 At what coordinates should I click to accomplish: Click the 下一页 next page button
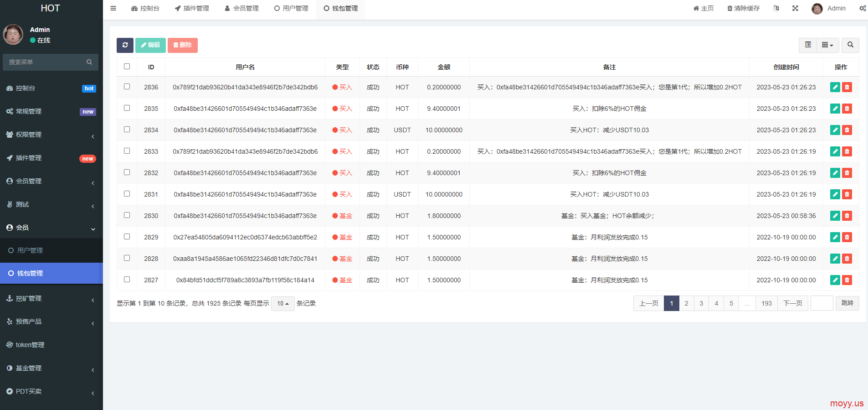point(792,303)
